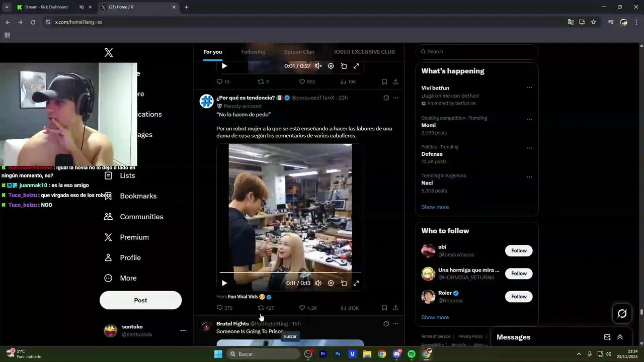644x362 pixels.
Task: Click the taskbar Buscar search box
Action: (263, 354)
